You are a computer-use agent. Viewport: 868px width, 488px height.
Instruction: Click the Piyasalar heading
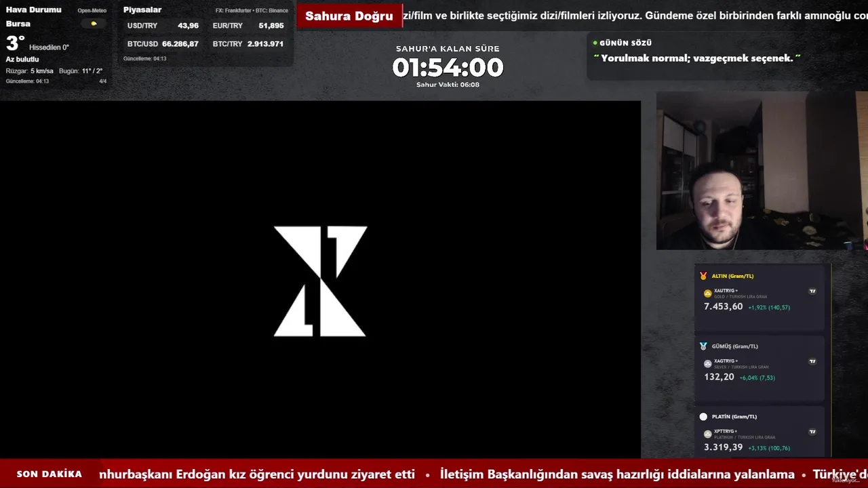click(142, 10)
